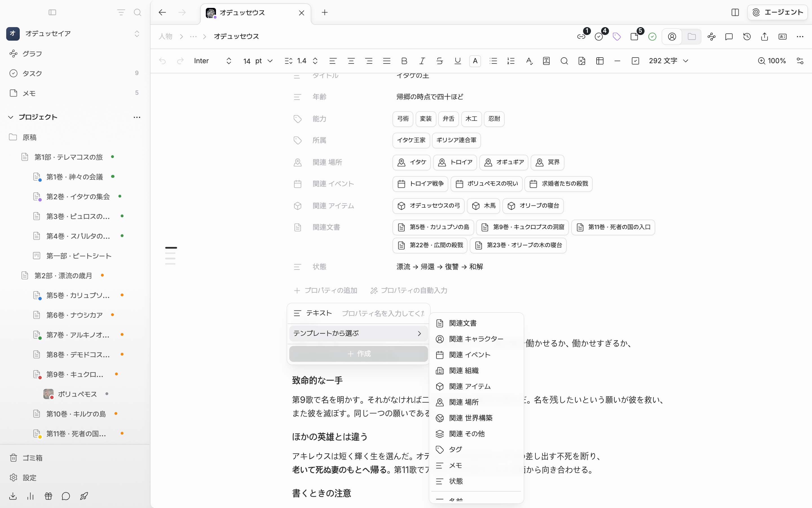Click the share/export icon

point(765,37)
